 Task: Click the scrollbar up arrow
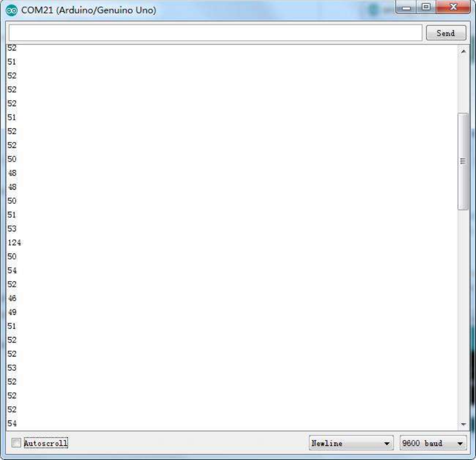pos(463,51)
